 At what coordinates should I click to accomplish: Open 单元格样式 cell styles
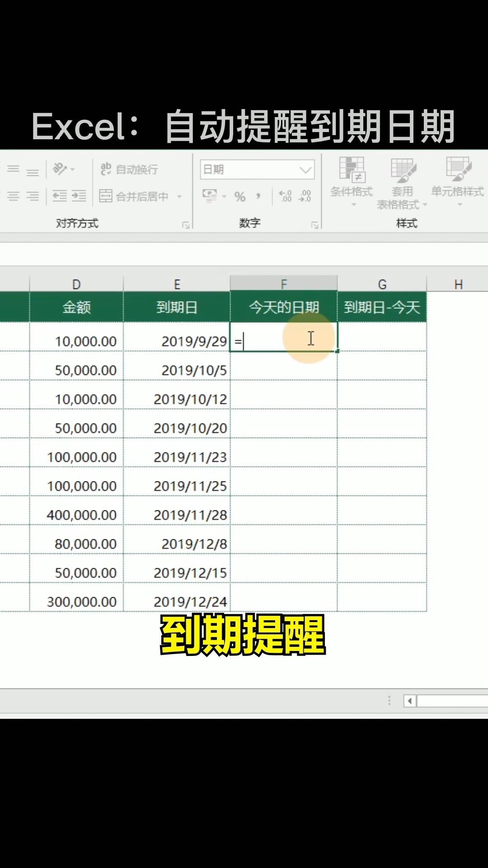click(458, 182)
